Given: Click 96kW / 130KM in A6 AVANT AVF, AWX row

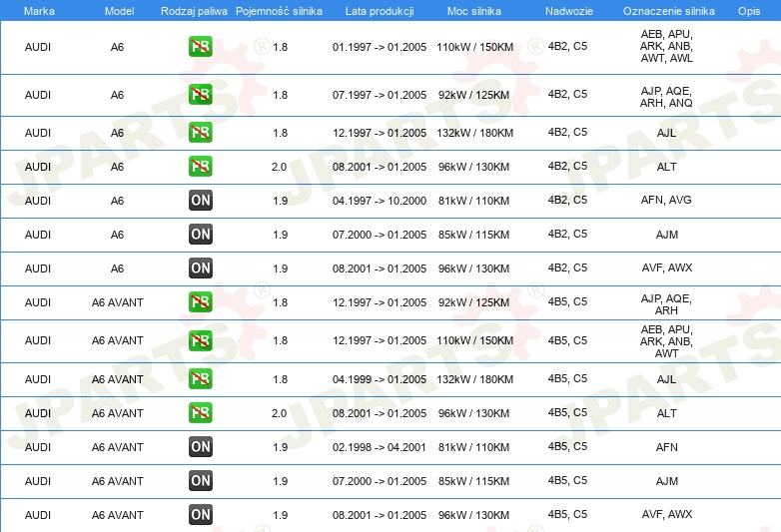Looking at the screenshot, I should coord(473,515).
